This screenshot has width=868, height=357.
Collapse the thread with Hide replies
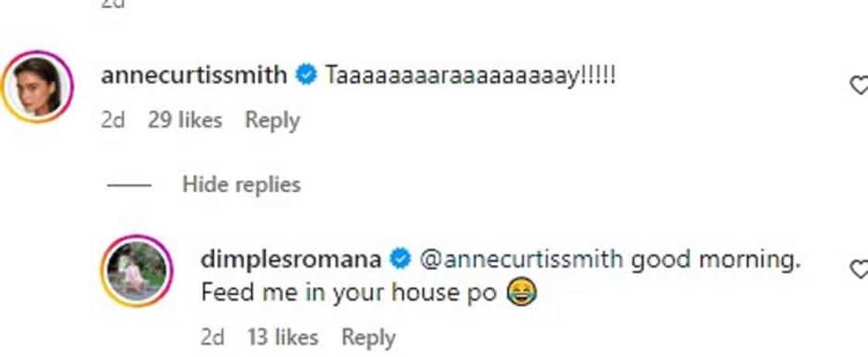[241, 184]
